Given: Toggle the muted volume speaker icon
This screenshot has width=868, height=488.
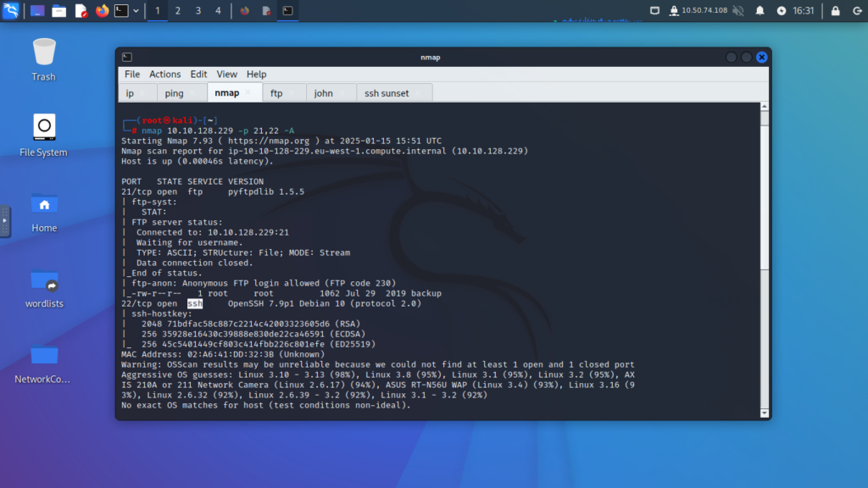Looking at the screenshot, I should [737, 11].
